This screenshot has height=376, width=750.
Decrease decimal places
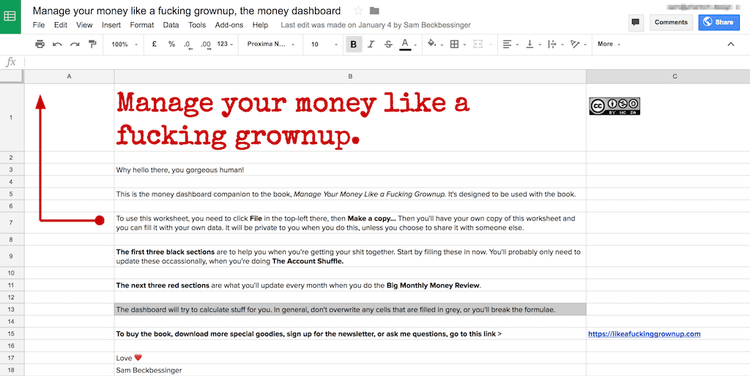pos(188,44)
